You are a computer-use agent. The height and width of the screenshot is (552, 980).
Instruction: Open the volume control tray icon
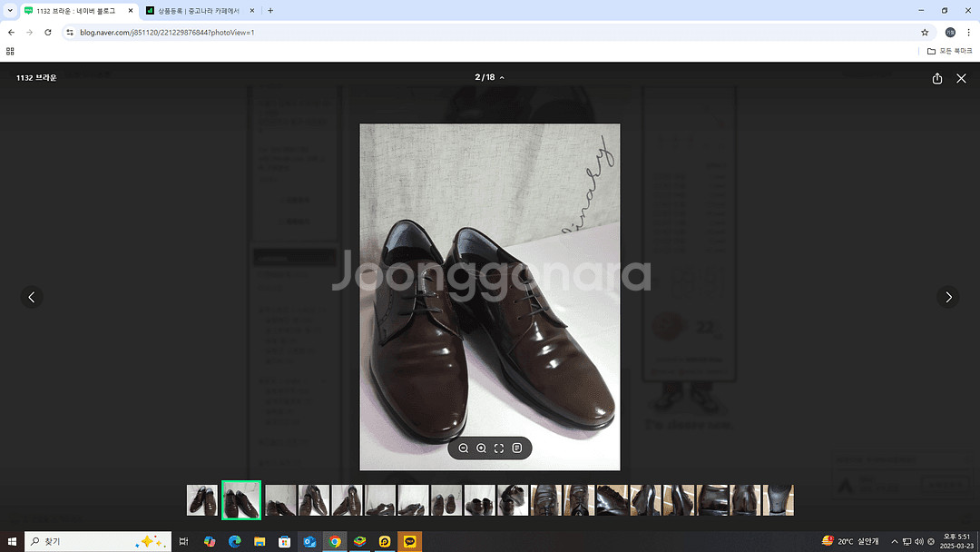click(918, 542)
